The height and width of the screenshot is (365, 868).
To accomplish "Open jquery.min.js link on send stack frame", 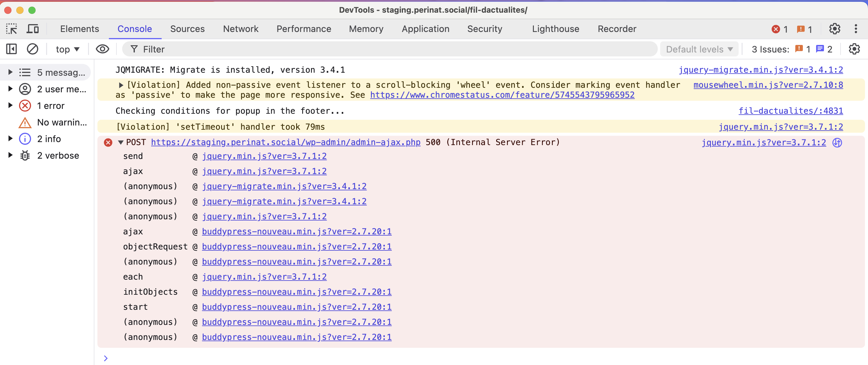I will click(x=264, y=156).
